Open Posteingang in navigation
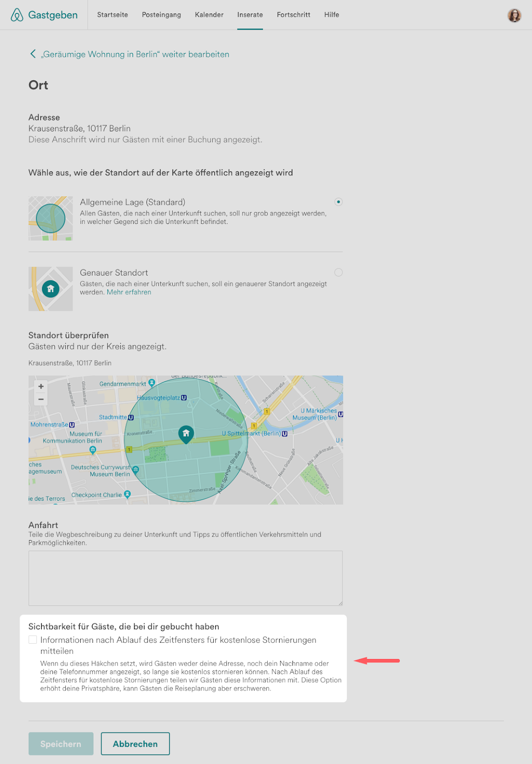The width and height of the screenshot is (532, 764). [161, 15]
